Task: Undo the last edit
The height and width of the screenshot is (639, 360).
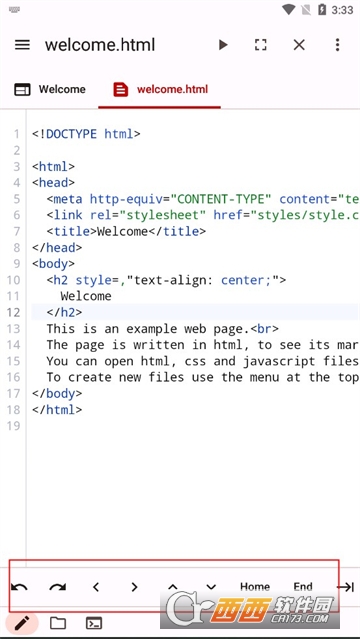Action: pos(19,587)
